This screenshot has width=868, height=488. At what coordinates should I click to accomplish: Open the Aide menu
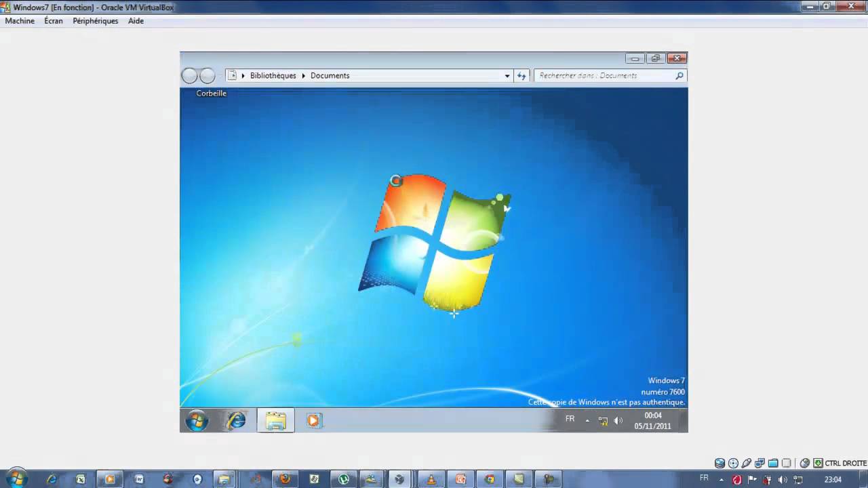pos(136,21)
